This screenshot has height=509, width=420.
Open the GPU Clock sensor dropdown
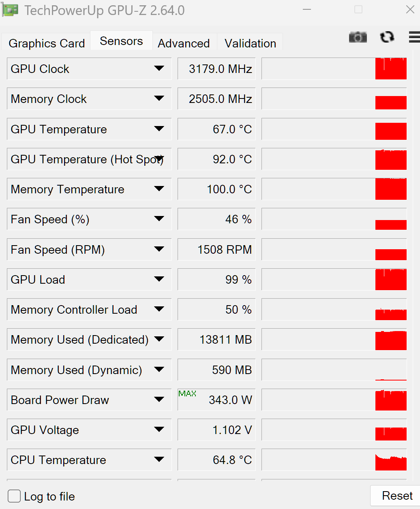[x=160, y=68]
